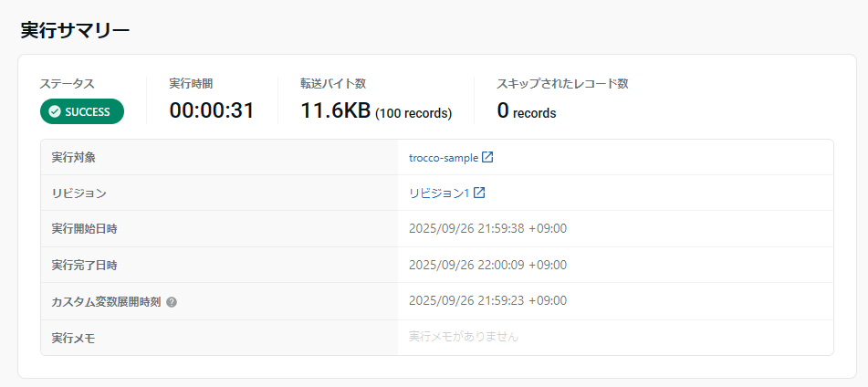Open the リビジョン1 link

pos(439,193)
